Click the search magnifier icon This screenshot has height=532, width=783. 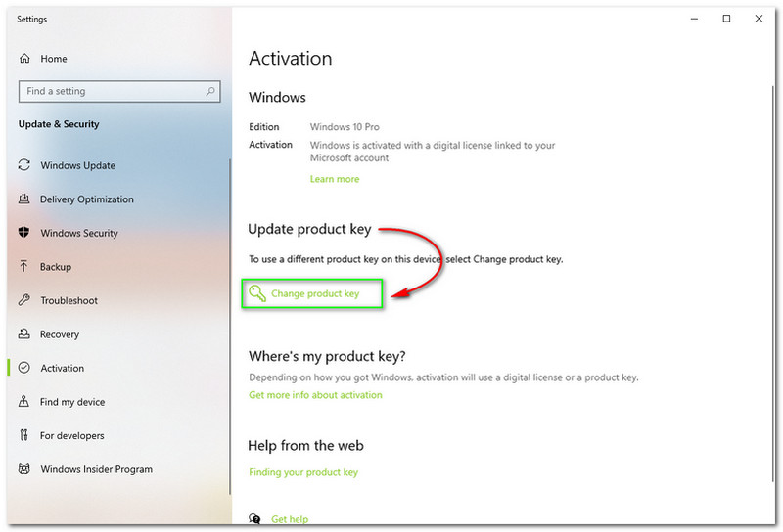click(x=209, y=91)
